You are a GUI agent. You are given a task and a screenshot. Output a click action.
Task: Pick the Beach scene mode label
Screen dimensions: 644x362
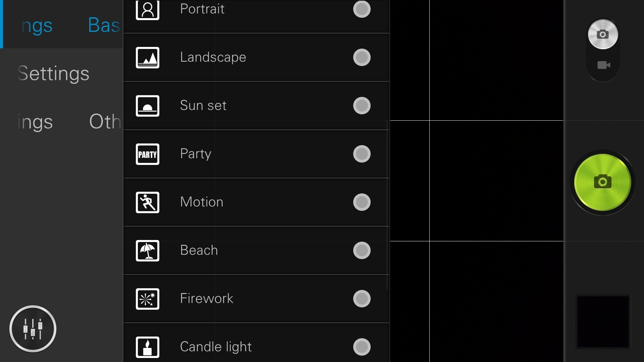(x=199, y=250)
